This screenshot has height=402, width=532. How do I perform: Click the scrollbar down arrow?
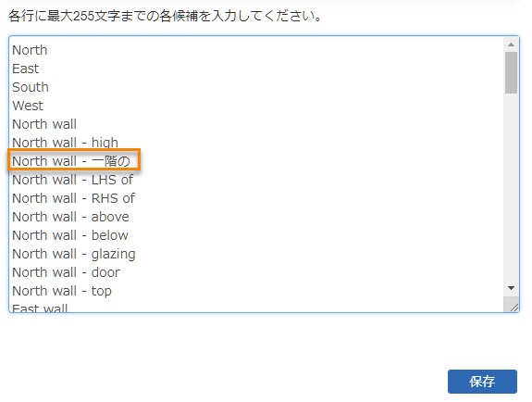click(x=511, y=288)
